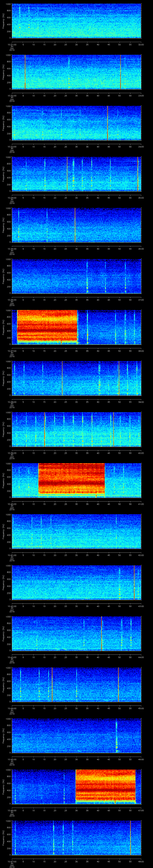This screenshot has height=868, width=153.
Task: Mark the vertical line near 25 s in 10:34:00 panel
Action: point(67,174)
